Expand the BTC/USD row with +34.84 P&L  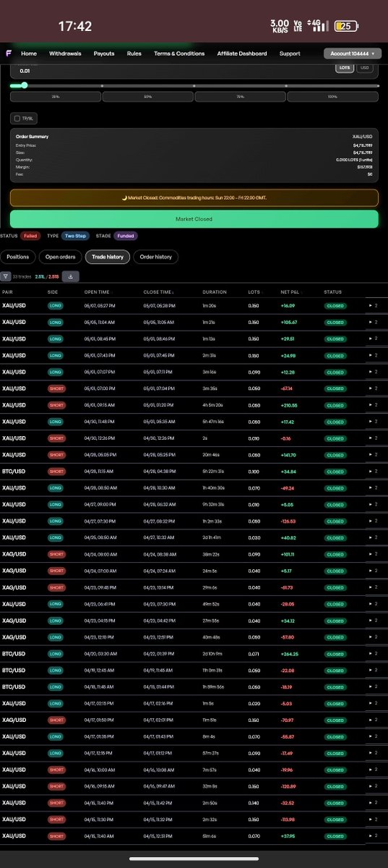pyautogui.click(x=374, y=471)
